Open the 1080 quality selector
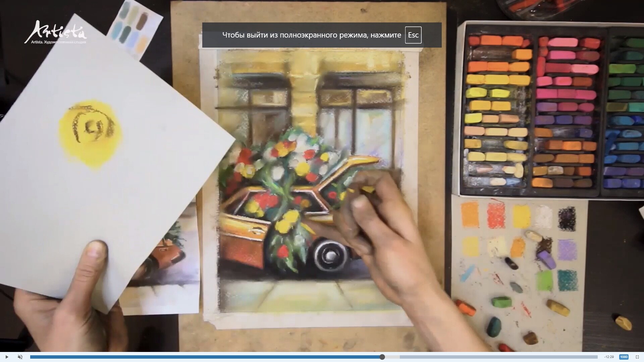 [x=624, y=357]
